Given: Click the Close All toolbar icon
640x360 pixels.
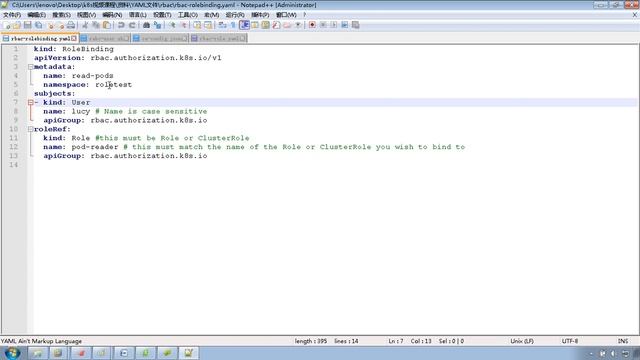Looking at the screenshot, I should 61,25.
